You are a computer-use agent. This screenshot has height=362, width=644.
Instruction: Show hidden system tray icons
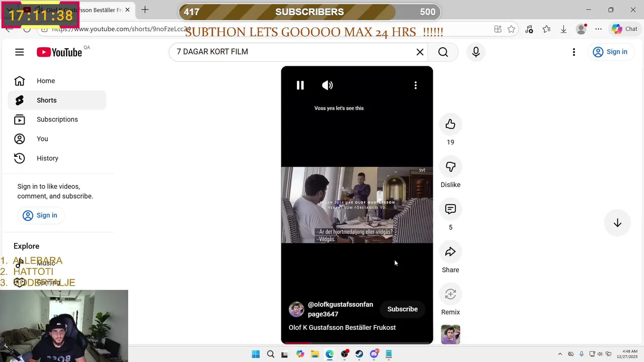tap(560, 354)
